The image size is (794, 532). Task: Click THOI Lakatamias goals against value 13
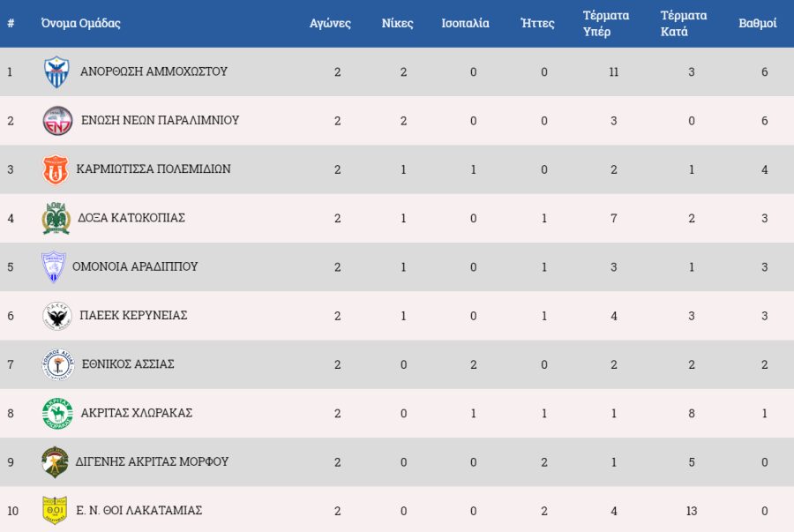click(692, 511)
